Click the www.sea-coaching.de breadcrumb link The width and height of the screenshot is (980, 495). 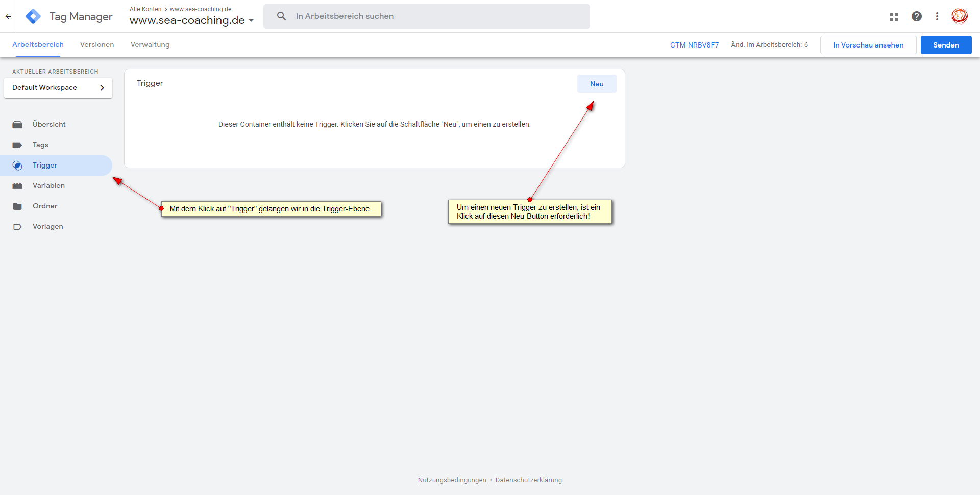point(201,9)
